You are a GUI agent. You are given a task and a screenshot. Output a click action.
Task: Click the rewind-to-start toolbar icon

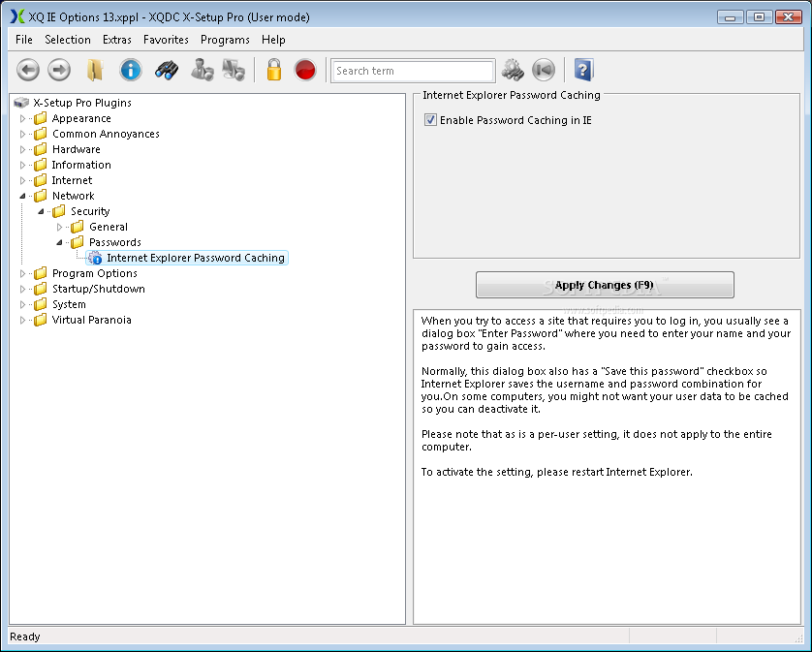(x=544, y=70)
